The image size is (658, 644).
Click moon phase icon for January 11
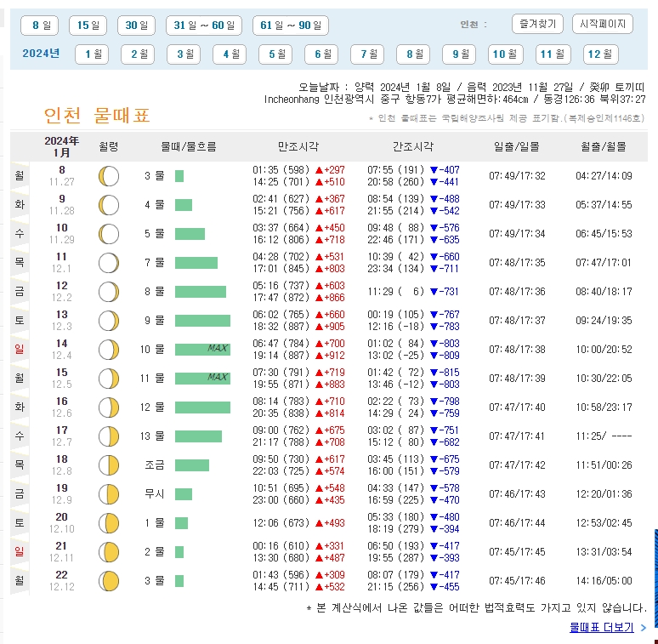point(109,263)
